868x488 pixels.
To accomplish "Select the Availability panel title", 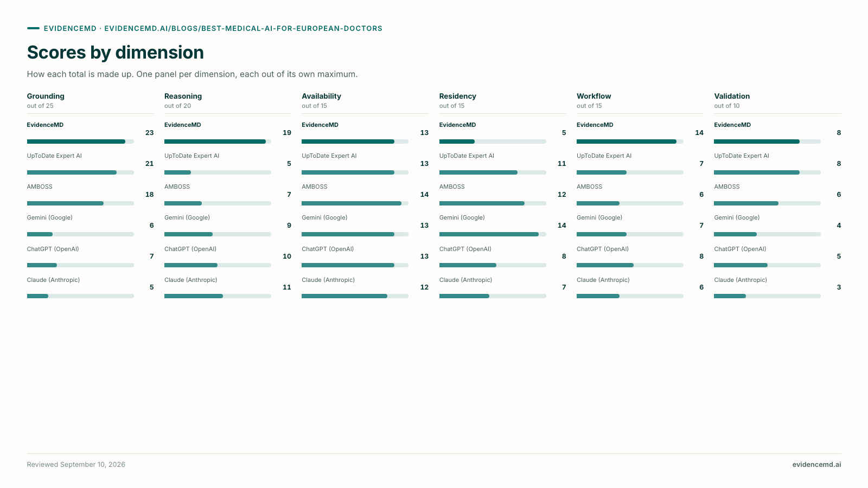I will (321, 96).
